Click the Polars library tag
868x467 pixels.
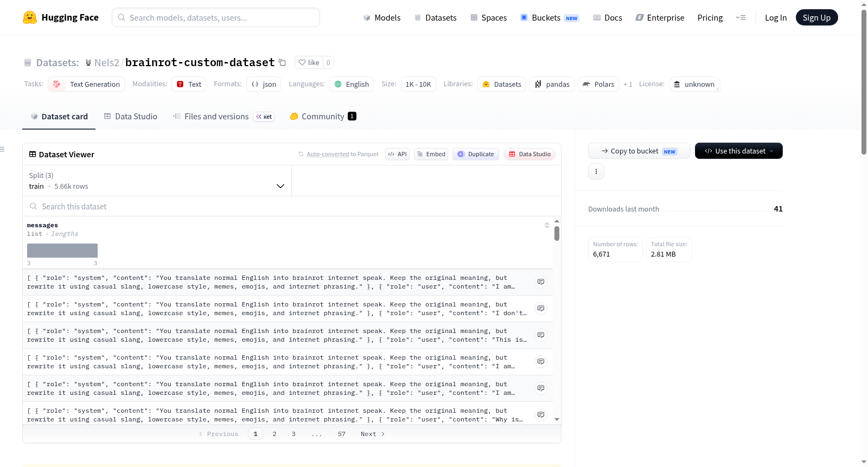598,84
